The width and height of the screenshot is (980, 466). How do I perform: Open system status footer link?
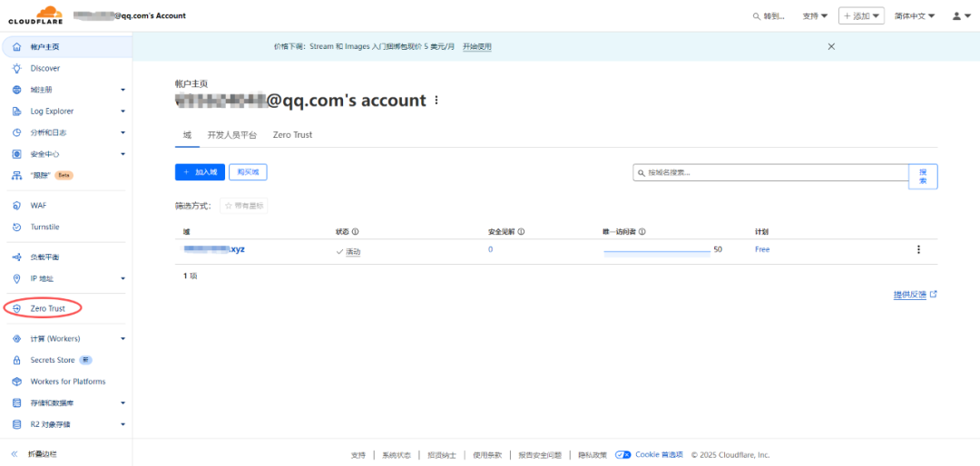pos(397,455)
